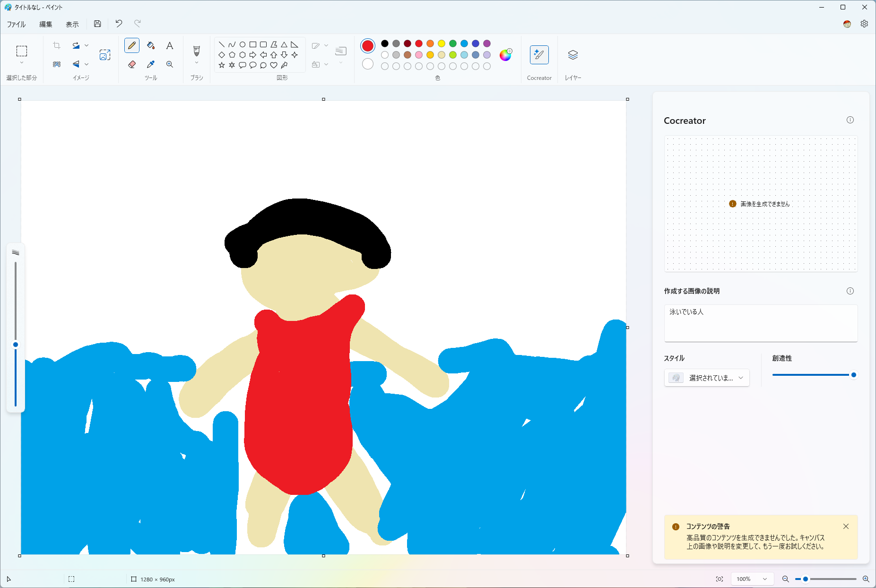876x588 pixels.
Task: Save the drawing with the disk icon
Action: [97, 24]
